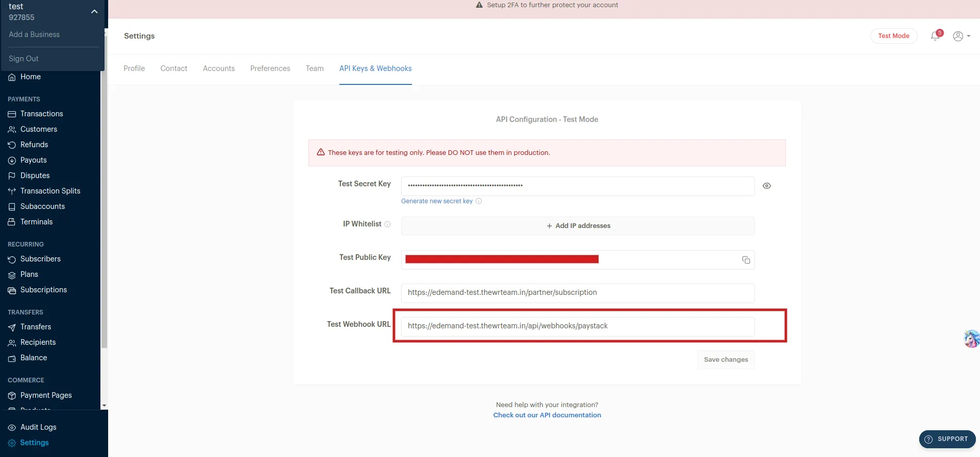Screen dimensions: 980x457
Task: Click the Subscribers icon
Action: [x=12, y=259]
